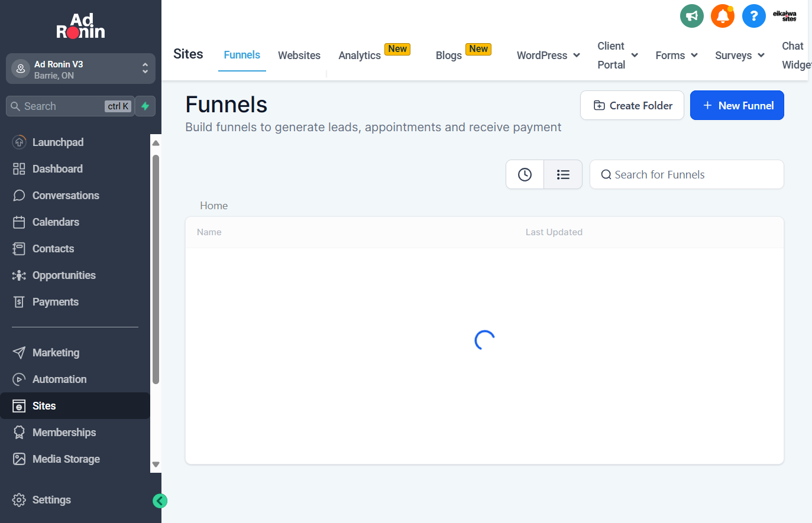812x523 pixels.
Task: Click the megaphone announcements icon
Action: tap(691, 16)
